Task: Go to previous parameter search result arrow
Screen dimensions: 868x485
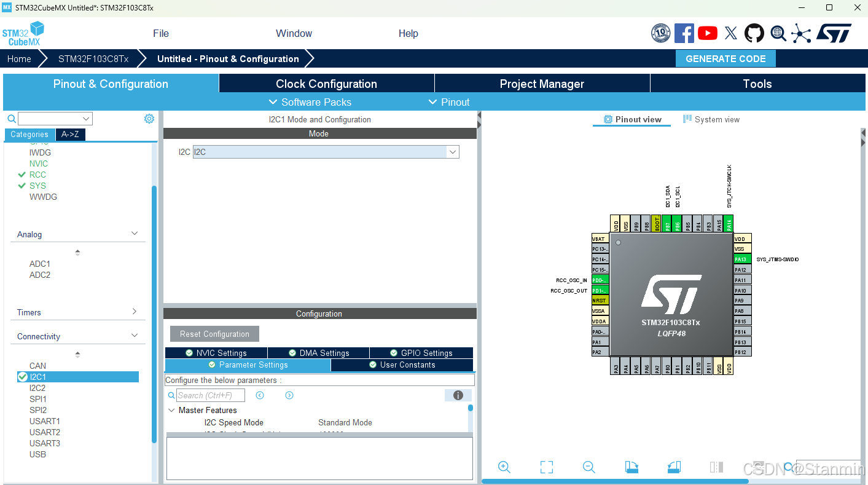Action: (x=260, y=395)
